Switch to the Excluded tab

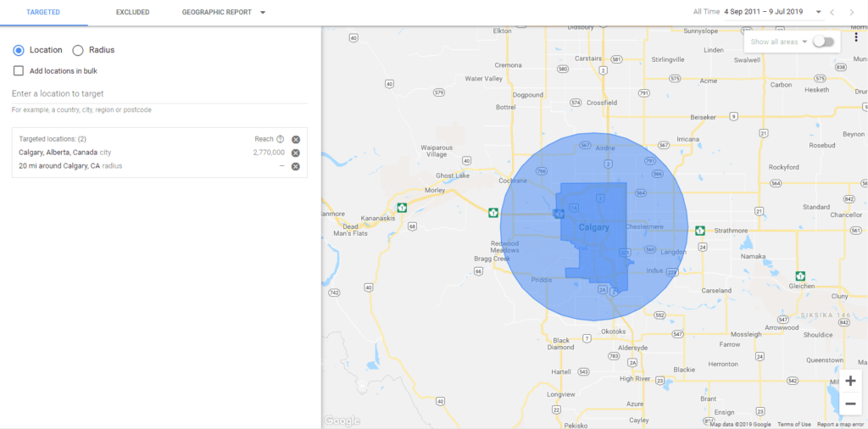pos(132,13)
